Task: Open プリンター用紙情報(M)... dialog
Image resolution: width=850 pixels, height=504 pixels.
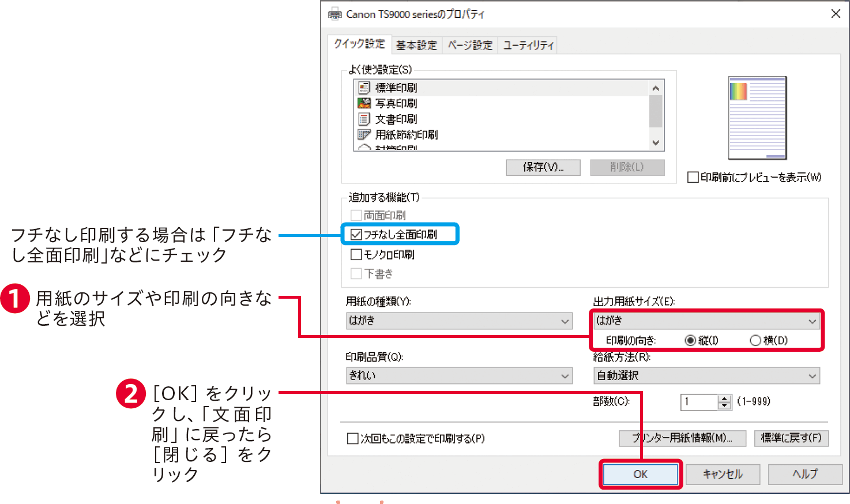Action: click(683, 438)
